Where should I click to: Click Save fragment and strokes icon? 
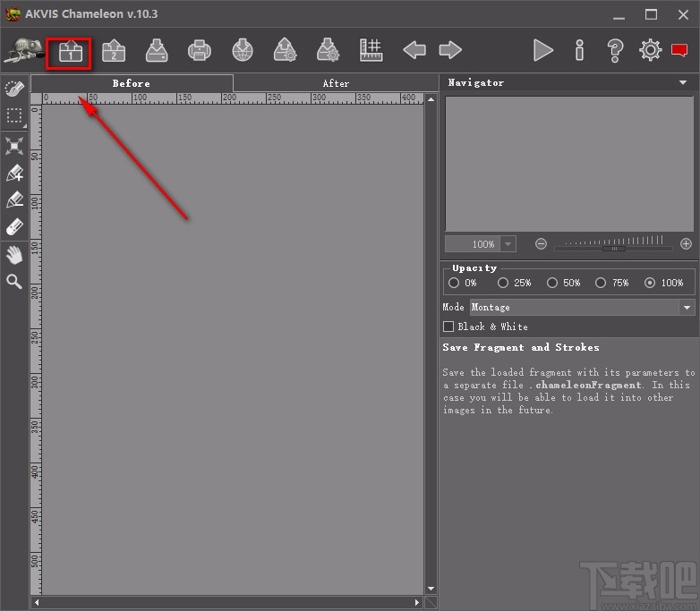tap(329, 50)
